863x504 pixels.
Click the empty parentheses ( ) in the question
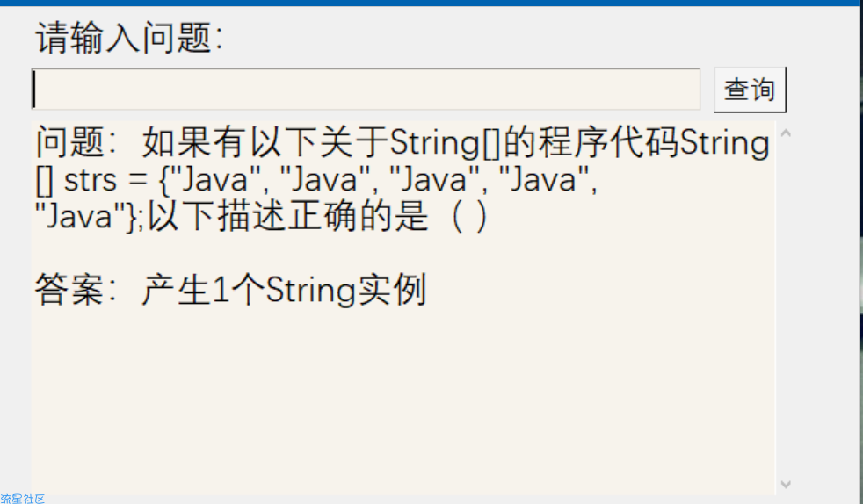(469, 216)
